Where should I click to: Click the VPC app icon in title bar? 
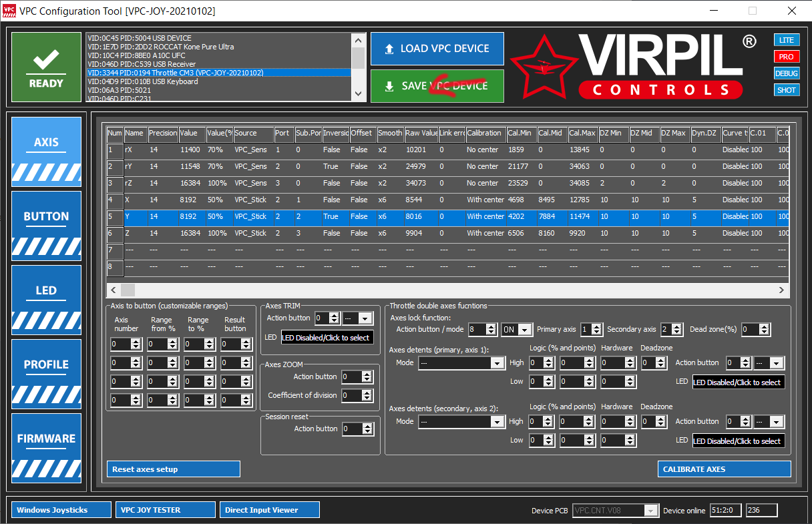pos(9,11)
